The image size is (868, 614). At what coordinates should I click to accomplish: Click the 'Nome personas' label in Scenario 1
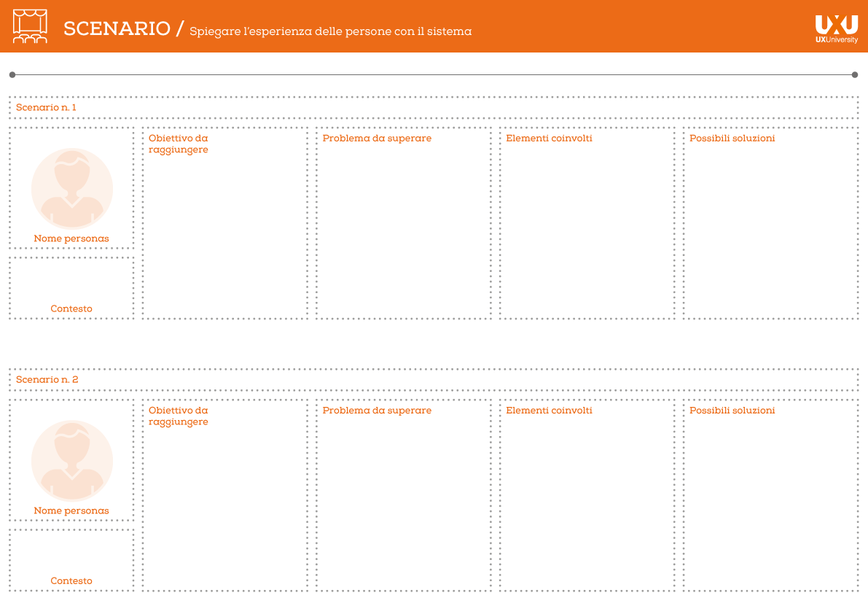click(x=71, y=238)
